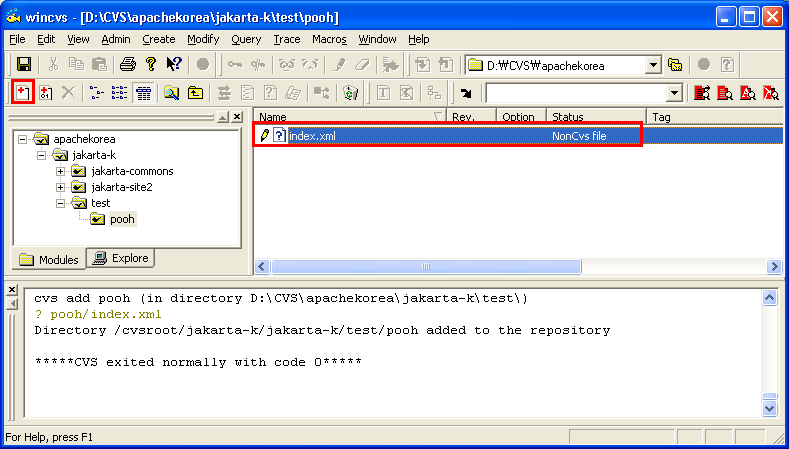Viewport: 789px width, 449px height.
Task: Close the folder tree pane
Action: [237, 117]
